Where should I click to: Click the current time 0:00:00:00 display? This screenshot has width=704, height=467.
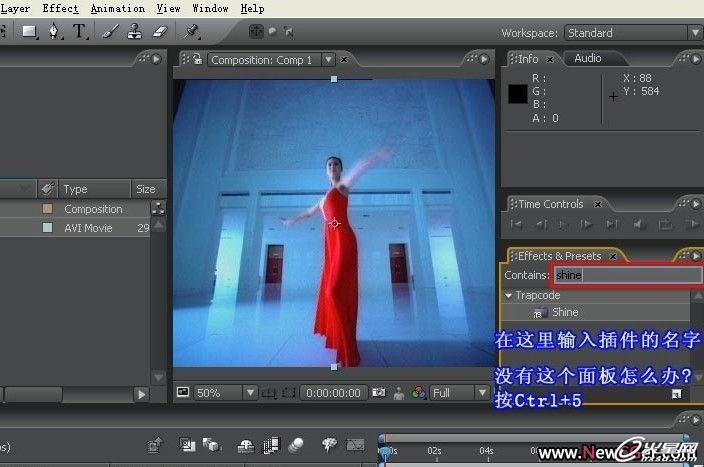(333, 393)
